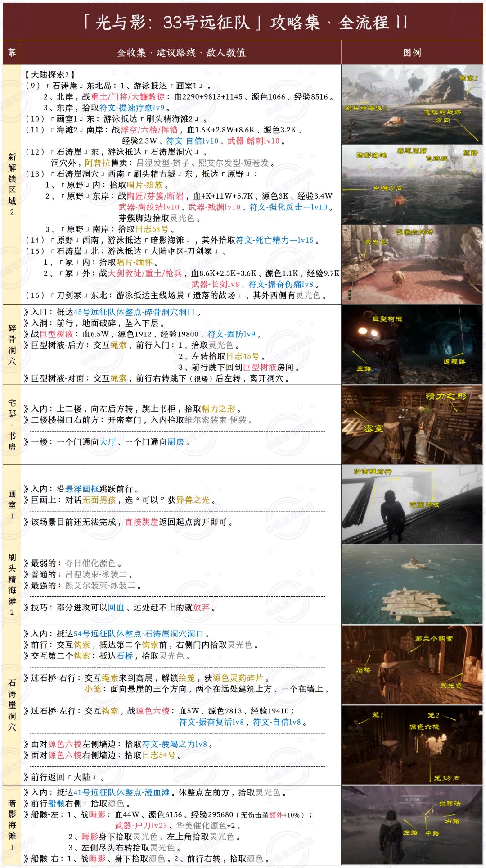Click grey text 华美催化源色*2
Image resolution: width=486 pixels, height=868 pixels.
[206, 826]
